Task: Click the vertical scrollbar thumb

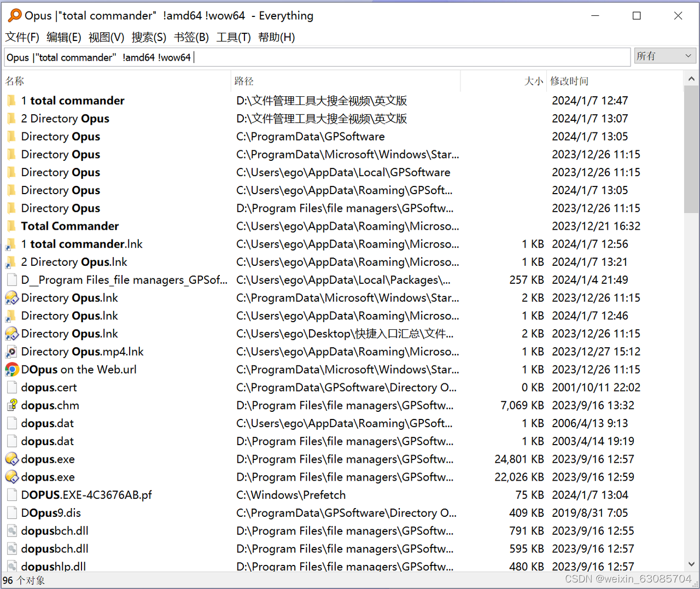Action: click(691, 149)
